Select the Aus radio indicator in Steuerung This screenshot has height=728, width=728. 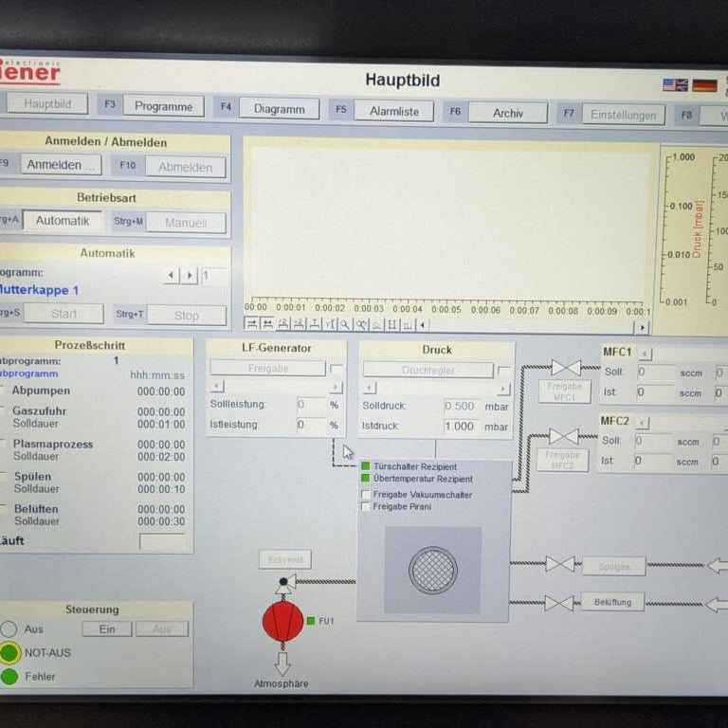click(x=9, y=629)
